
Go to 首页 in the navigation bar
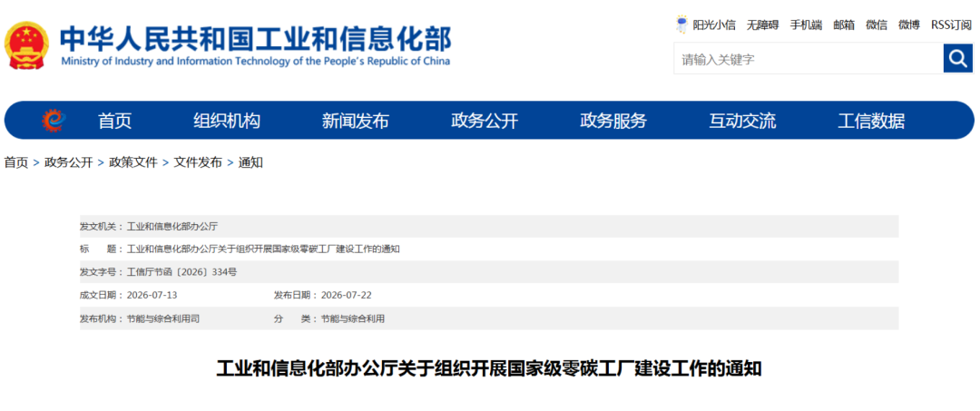115,121
